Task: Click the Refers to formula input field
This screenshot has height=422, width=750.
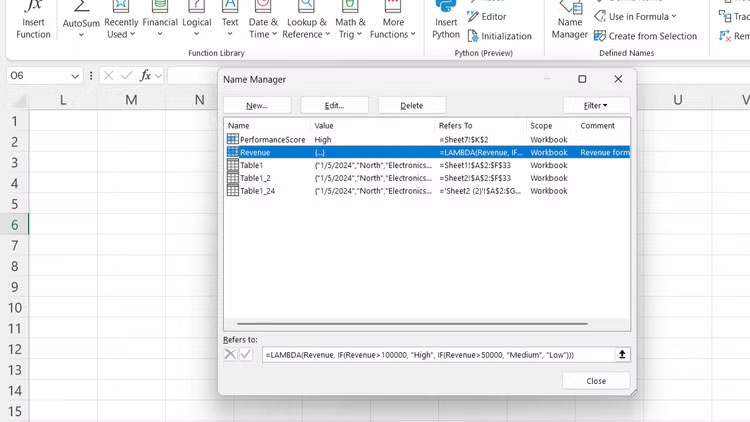Action: [437, 355]
